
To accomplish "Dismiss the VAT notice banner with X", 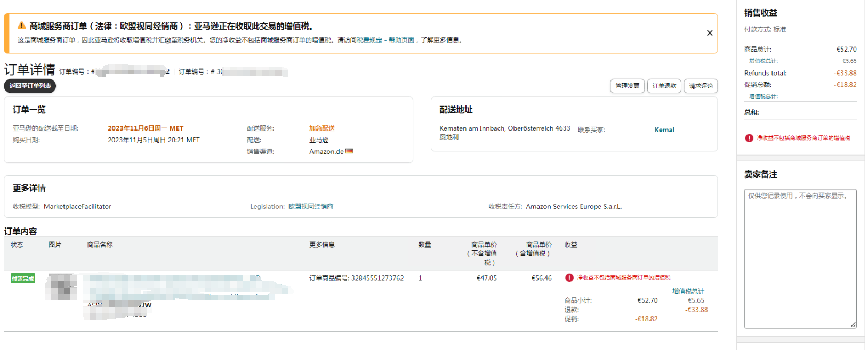I will coord(709,33).
